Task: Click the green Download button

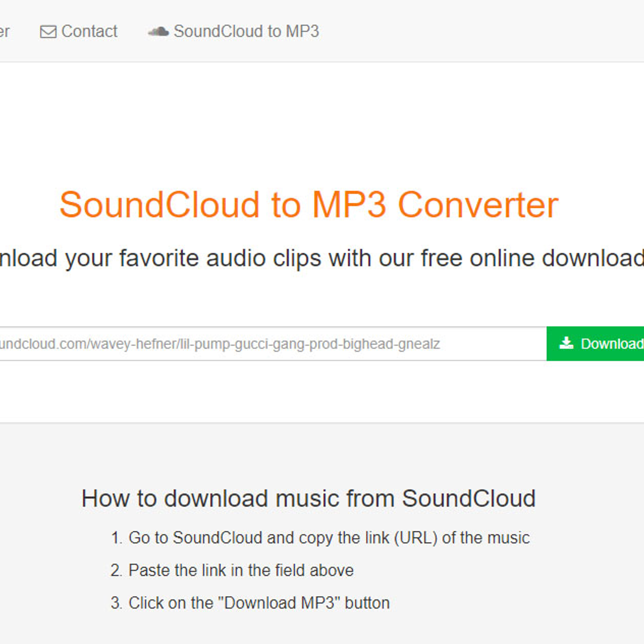Action: click(x=595, y=343)
